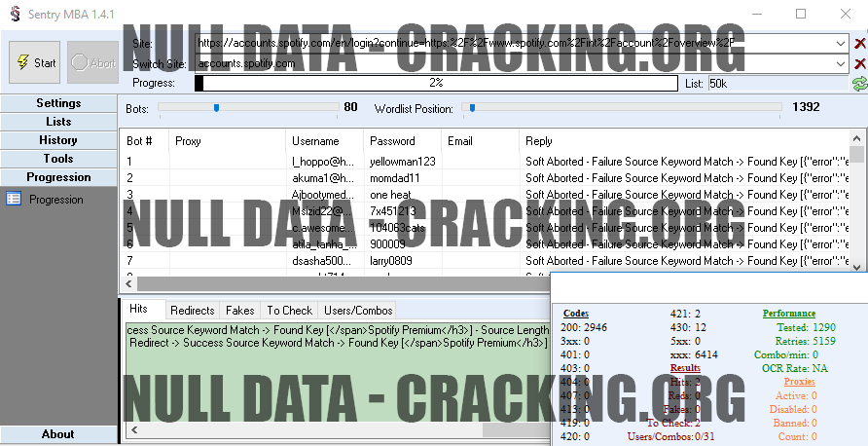Image resolution: width=868 pixels, height=446 pixels.
Task: Click the Bots slider handle
Action: click(216, 108)
